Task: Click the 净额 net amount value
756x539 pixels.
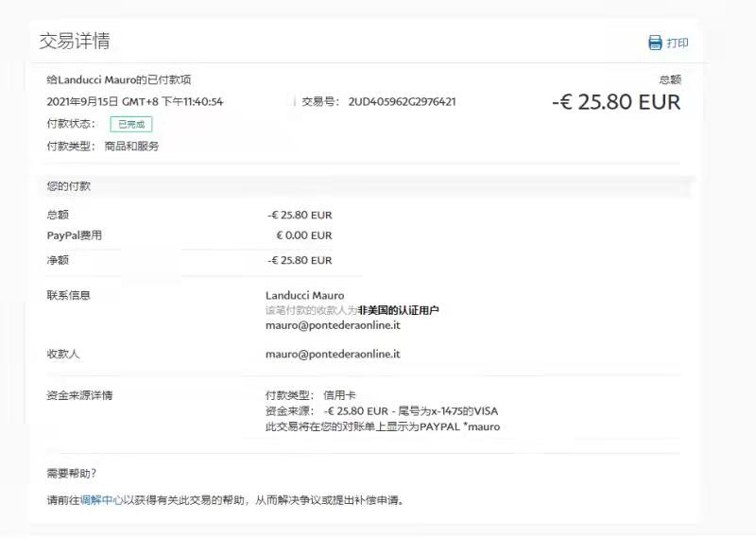Action: pyautogui.click(x=300, y=260)
